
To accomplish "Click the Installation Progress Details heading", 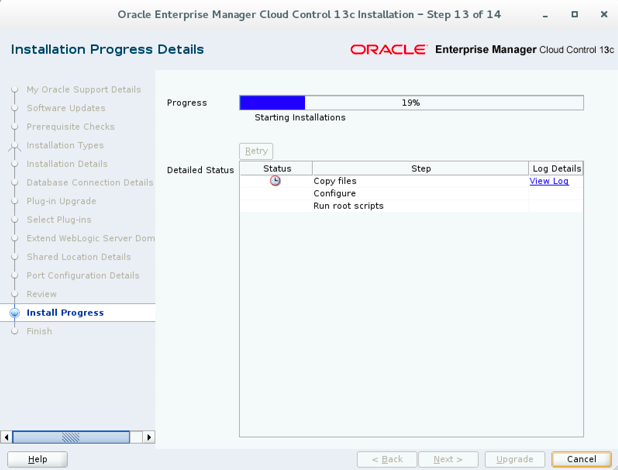I will (x=107, y=49).
